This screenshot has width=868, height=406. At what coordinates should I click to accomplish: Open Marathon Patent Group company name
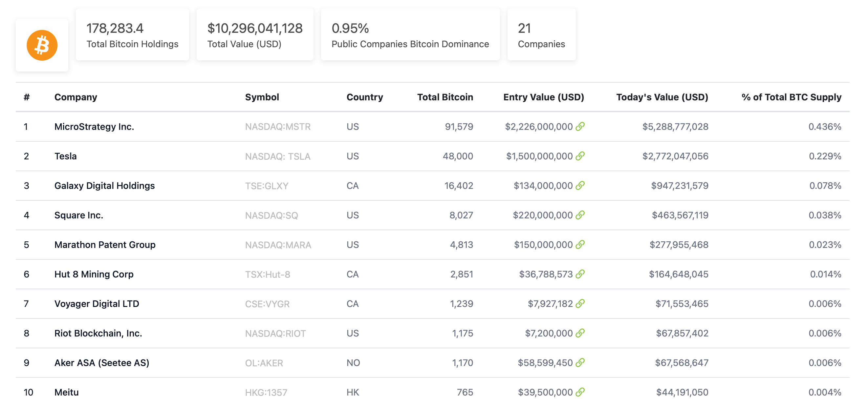click(x=105, y=245)
